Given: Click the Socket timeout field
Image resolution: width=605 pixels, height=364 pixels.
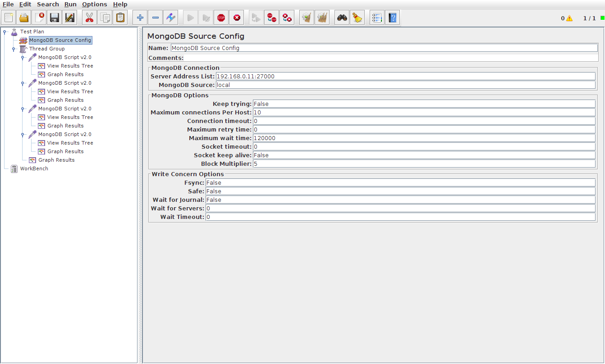Looking at the screenshot, I should click(x=424, y=146).
